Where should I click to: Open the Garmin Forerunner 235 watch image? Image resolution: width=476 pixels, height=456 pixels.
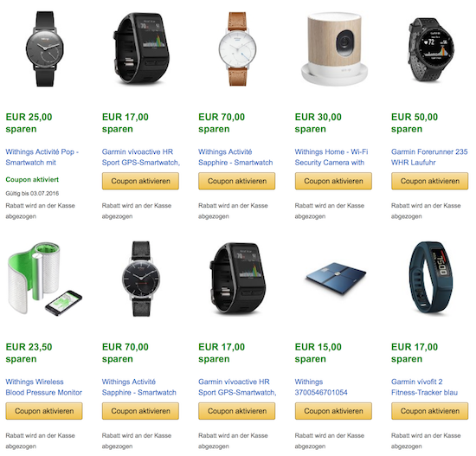(x=431, y=49)
